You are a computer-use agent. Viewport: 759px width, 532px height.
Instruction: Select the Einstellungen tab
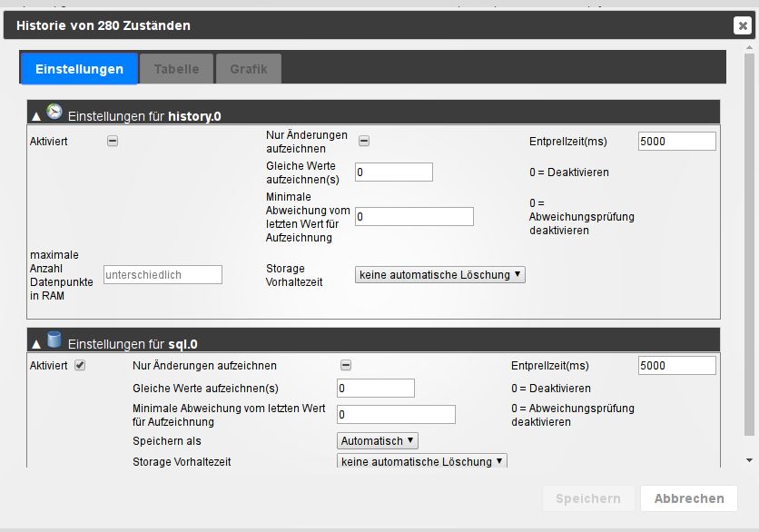click(x=79, y=69)
